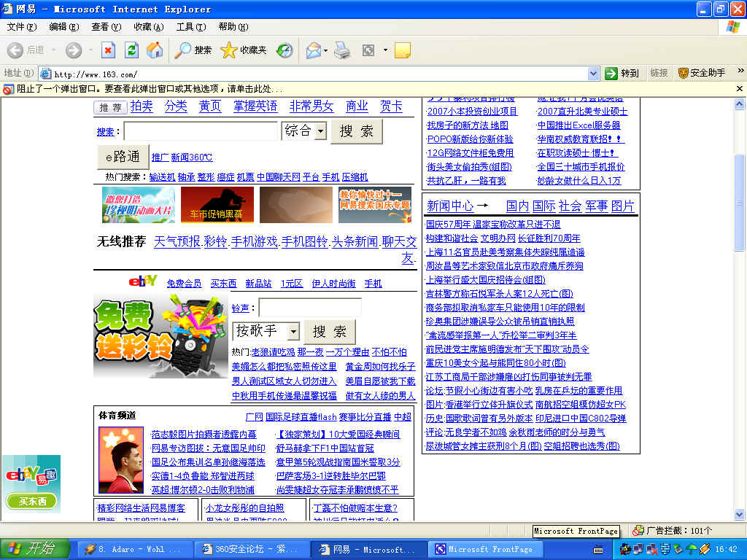Open the 编辑(E) menu

point(64,27)
